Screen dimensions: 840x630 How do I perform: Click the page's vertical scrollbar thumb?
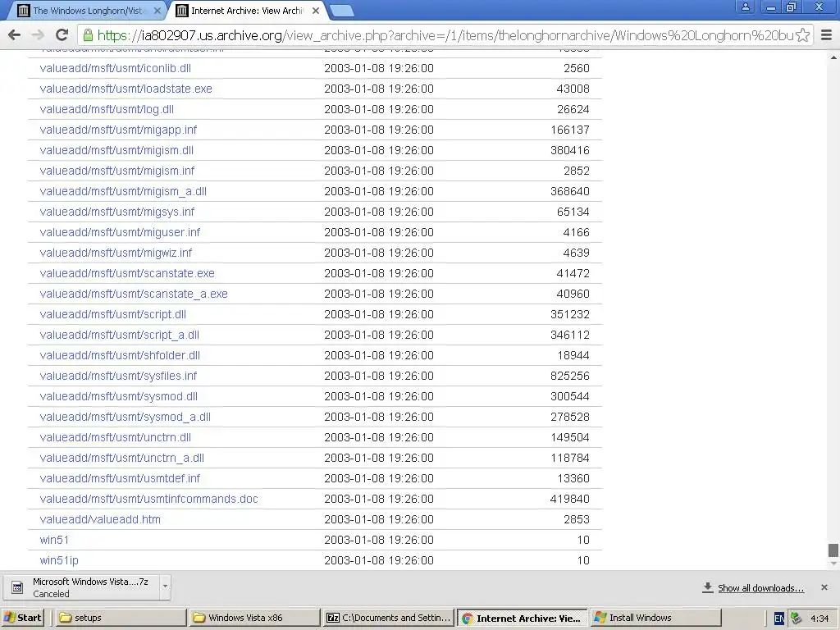(833, 550)
